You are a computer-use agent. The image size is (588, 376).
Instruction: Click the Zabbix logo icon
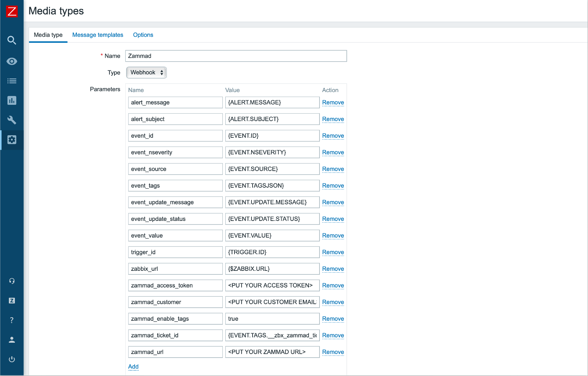click(12, 11)
